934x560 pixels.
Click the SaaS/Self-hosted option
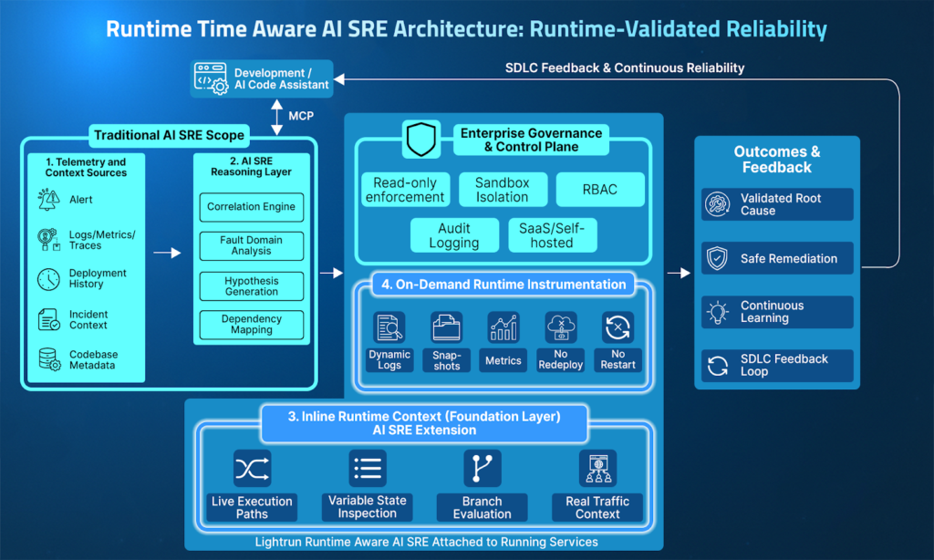[552, 235]
